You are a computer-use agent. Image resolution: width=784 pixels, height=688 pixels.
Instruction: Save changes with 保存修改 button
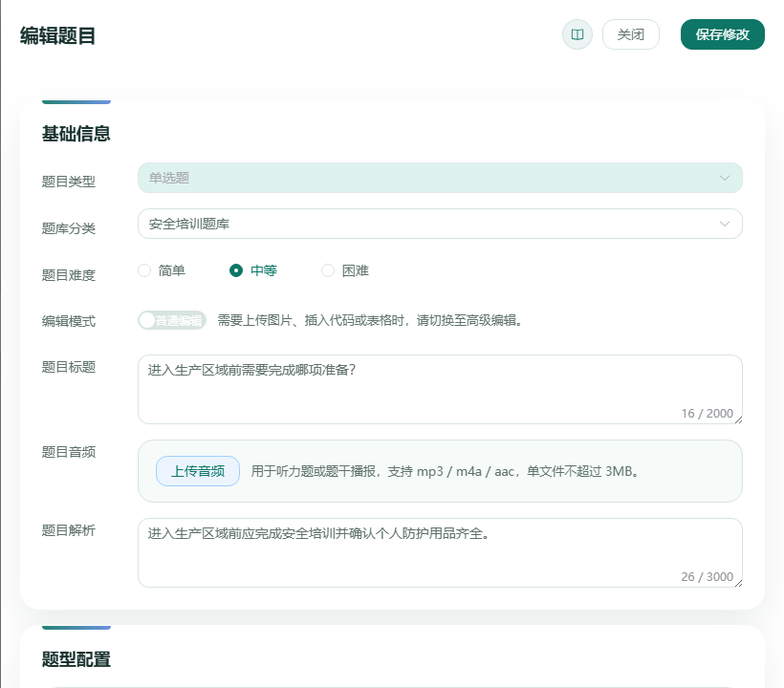(x=722, y=34)
